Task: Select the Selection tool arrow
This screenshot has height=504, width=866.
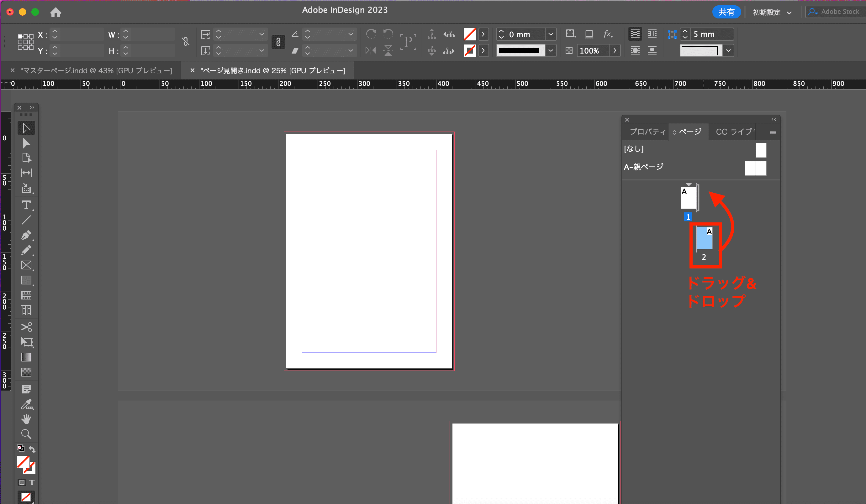Action: point(26,128)
